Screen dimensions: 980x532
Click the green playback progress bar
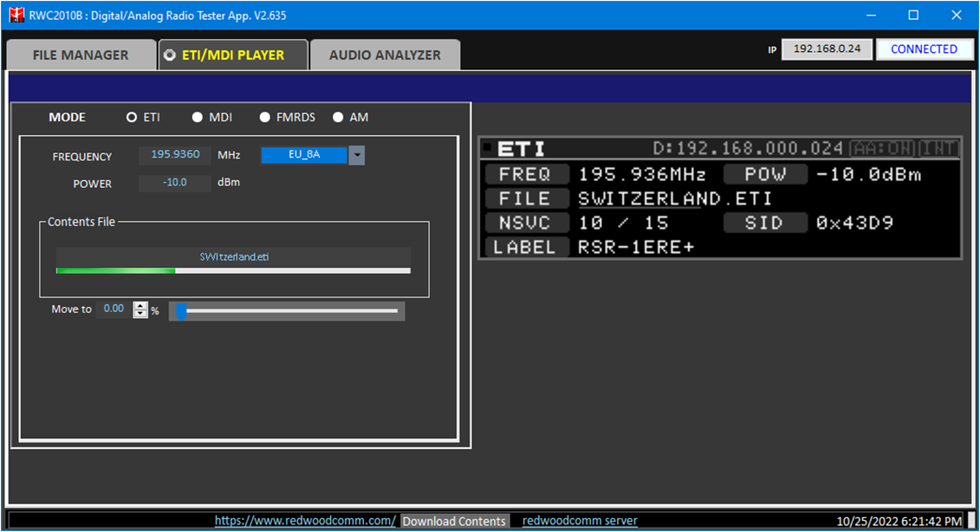point(233,270)
